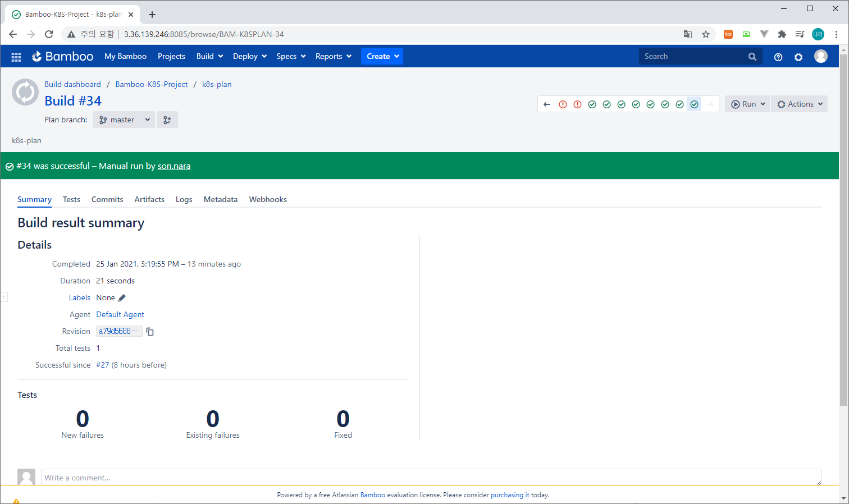Close the Bamboo-K8S-Project browser tab

coord(131,15)
